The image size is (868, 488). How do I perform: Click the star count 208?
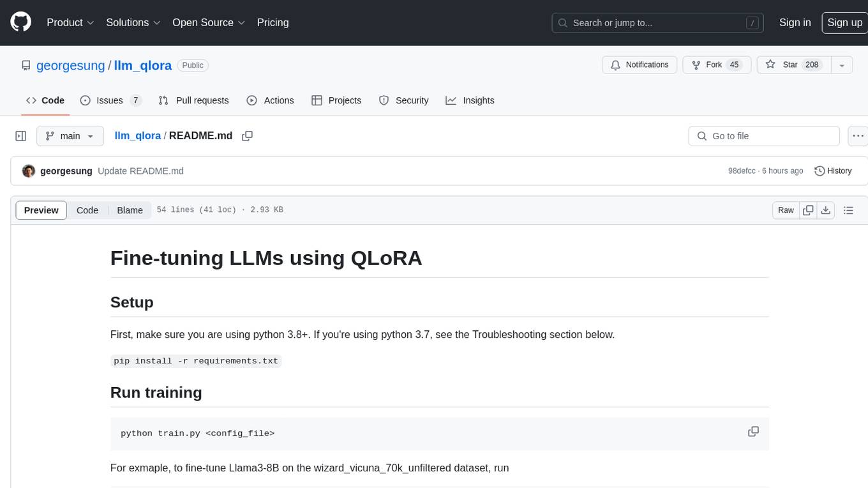pyautogui.click(x=812, y=65)
